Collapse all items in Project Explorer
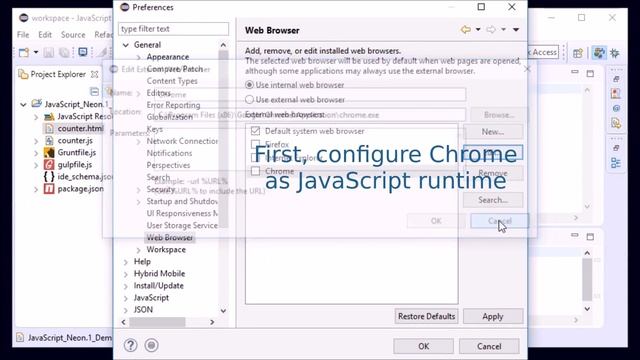 pos(94,91)
